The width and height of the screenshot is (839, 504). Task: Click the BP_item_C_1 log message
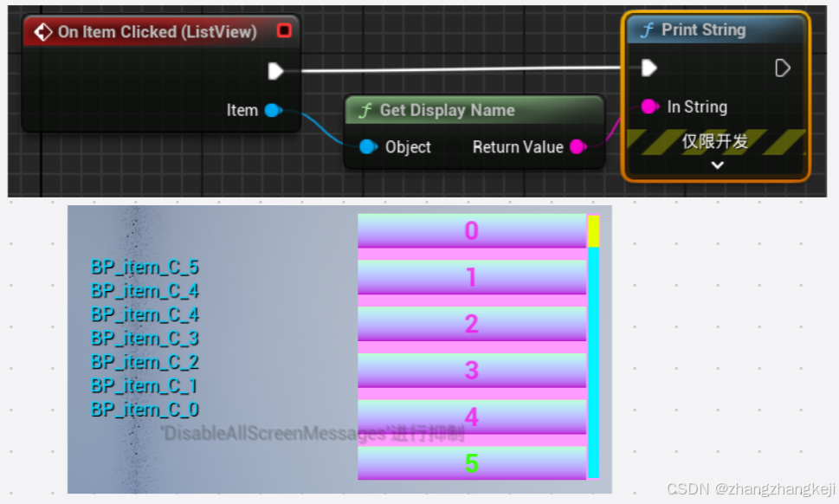(x=144, y=385)
